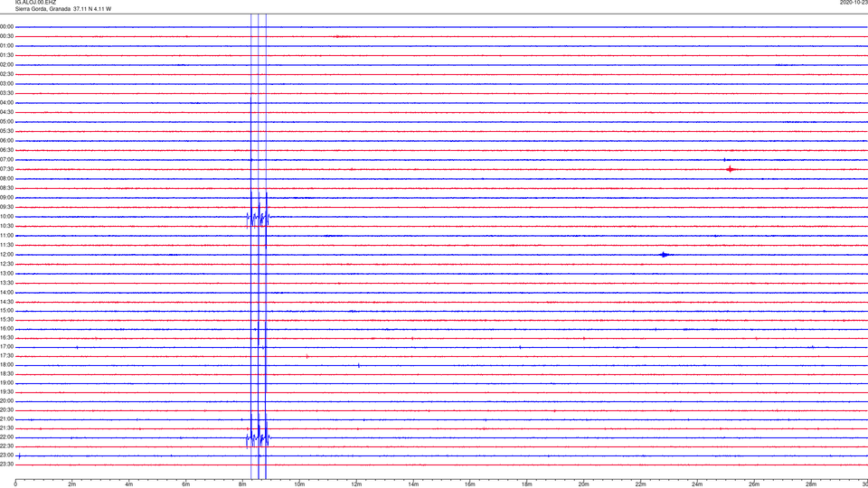868x488 pixels.
Task: Click the red seismic event on 07:30 trace
Action: (731, 169)
